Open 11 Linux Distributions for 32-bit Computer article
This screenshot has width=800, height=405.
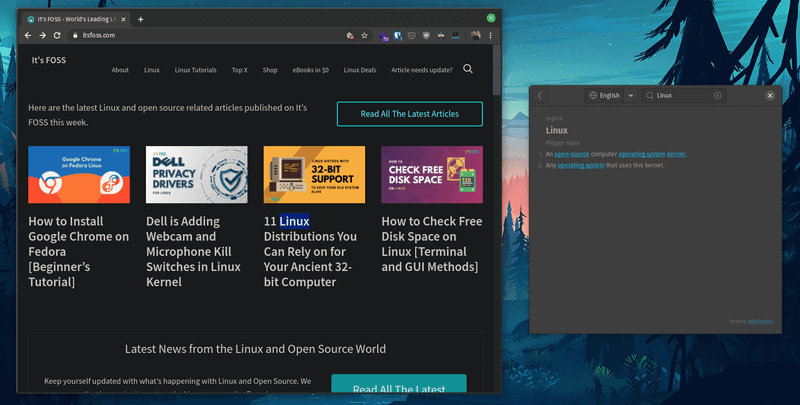(x=310, y=251)
